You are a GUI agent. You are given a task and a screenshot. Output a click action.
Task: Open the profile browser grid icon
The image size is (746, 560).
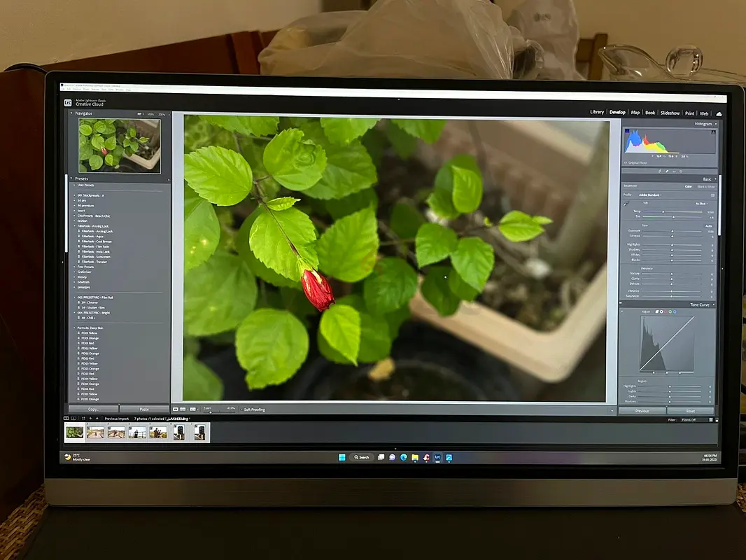tap(712, 195)
